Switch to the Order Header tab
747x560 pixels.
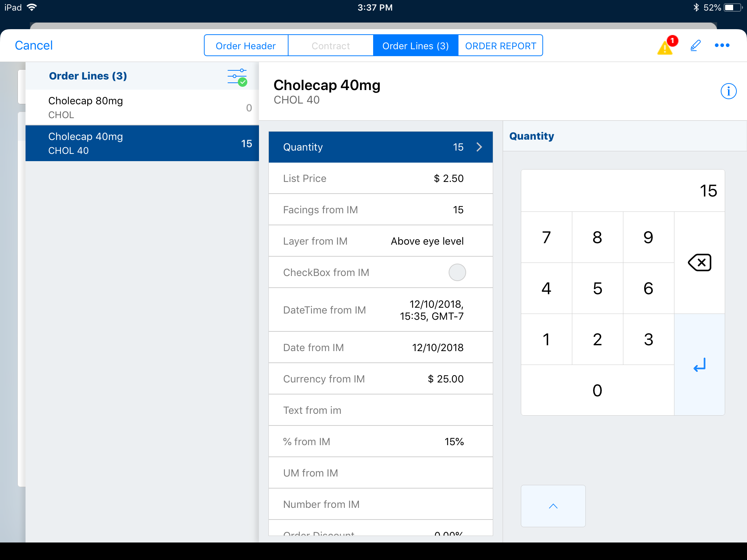pyautogui.click(x=246, y=46)
